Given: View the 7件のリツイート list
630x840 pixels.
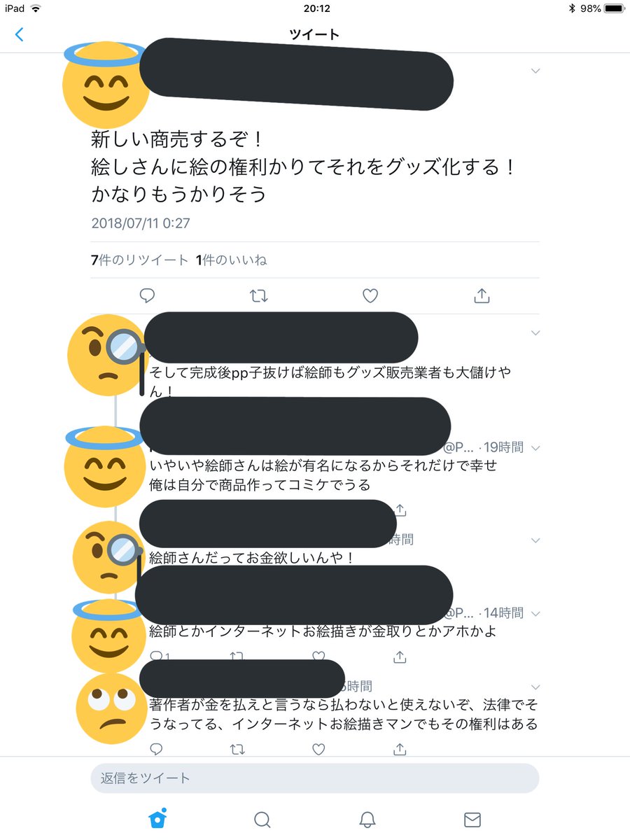Looking at the screenshot, I should (x=140, y=260).
